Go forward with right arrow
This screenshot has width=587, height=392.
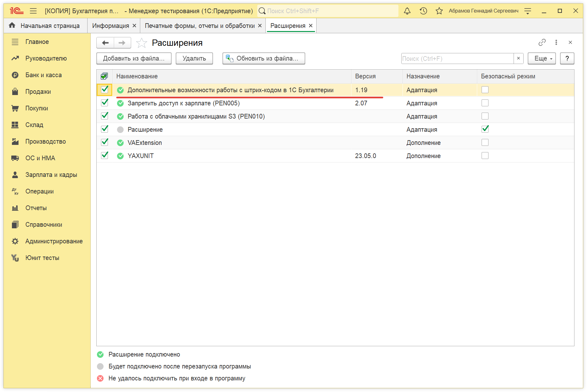click(x=122, y=43)
